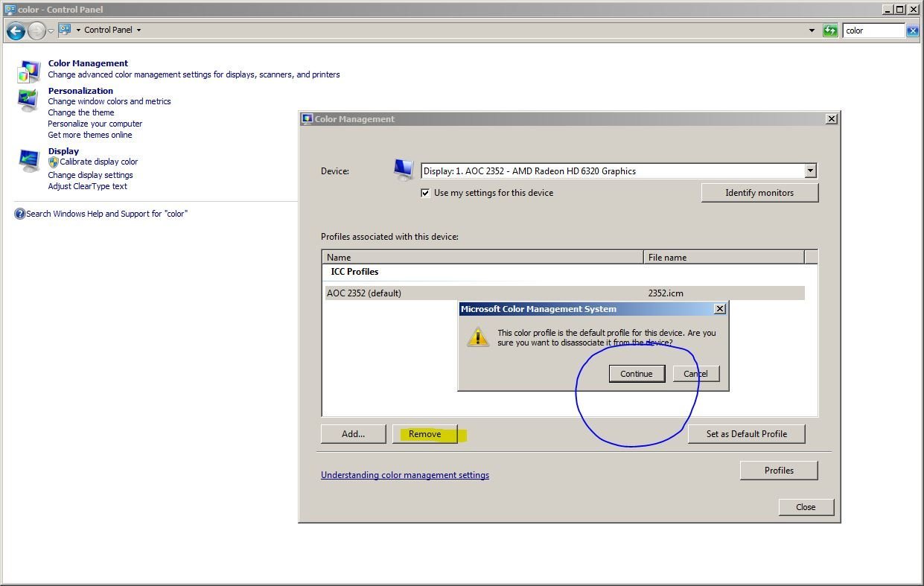Open Calibrate display color link

coord(99,162)
